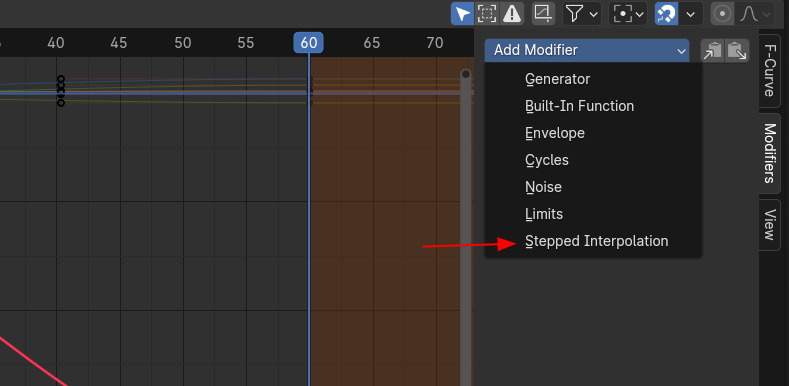Switch to the F-Curve sidebar tab
789x386 pixels.
click(769, 71)
